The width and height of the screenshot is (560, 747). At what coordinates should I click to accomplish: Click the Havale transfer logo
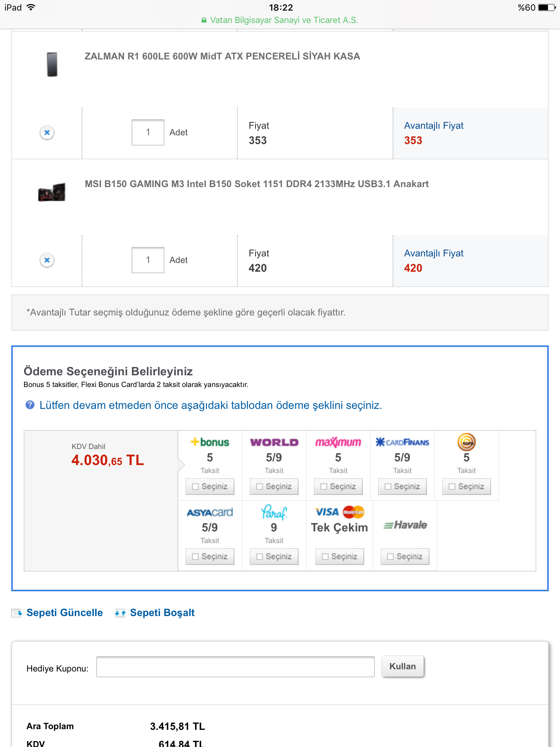coord(405,525)
